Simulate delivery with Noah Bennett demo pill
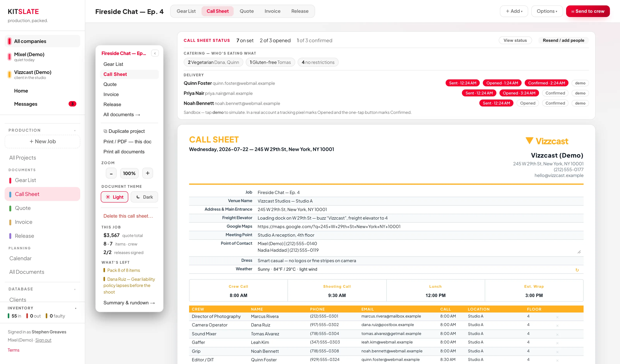620x364 pixels. (x=580, y=103)
